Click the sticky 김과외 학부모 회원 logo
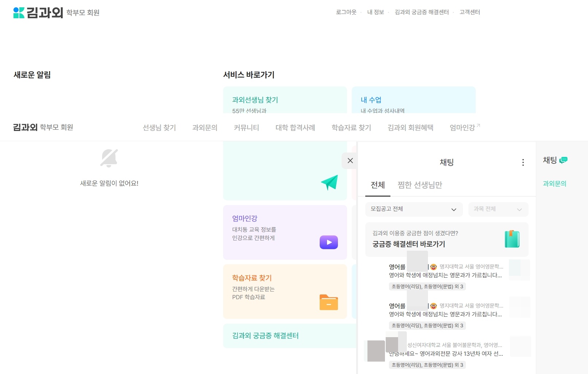Image resolution: width=588 pixels, height=374 pixels. point(43,127)
